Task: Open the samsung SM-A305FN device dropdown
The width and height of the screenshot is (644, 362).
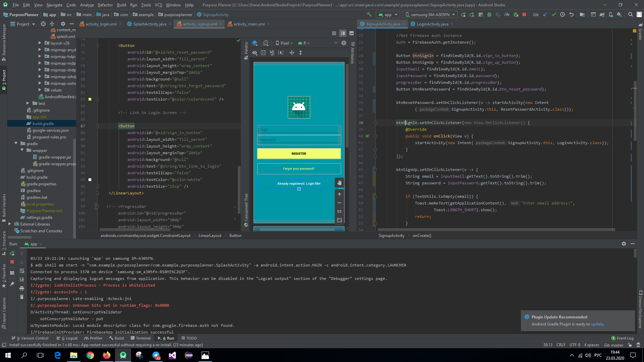Action: click(x=430, y=14)
